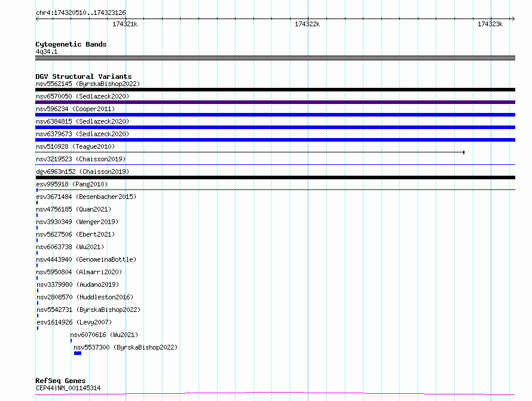Select the blue bar under nsv596234
Viewport: 532px width, 401px height.
[275, 115]
